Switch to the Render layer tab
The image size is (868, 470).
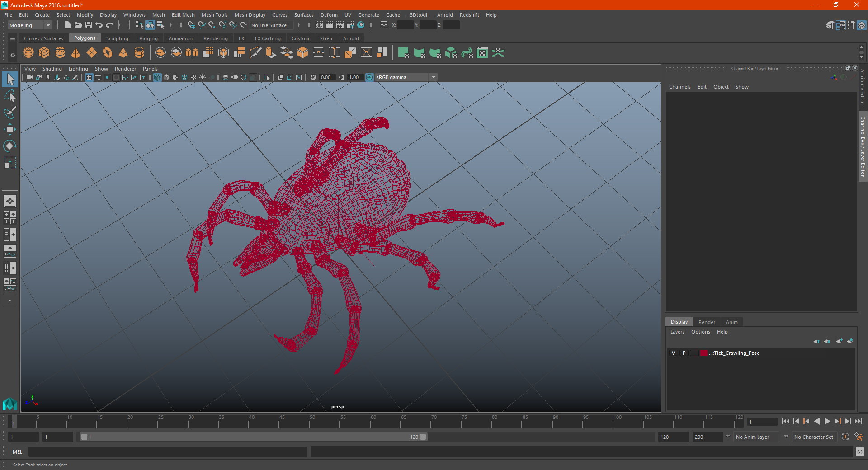click(707, 322)
